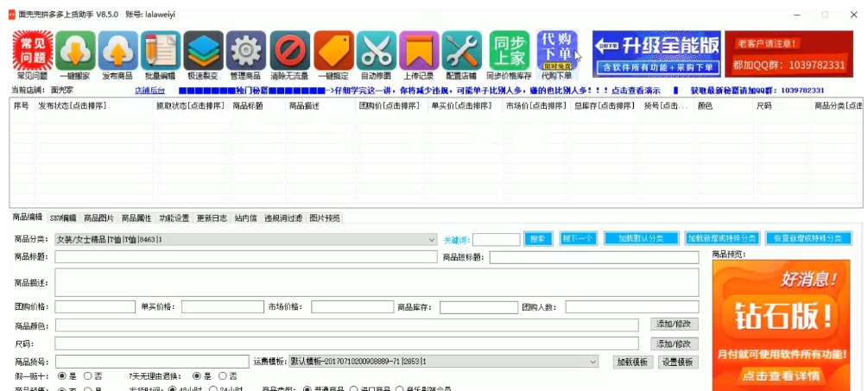868x391 pixels.
Task: Open the 商品图片 tab
Action: [98, 218]
